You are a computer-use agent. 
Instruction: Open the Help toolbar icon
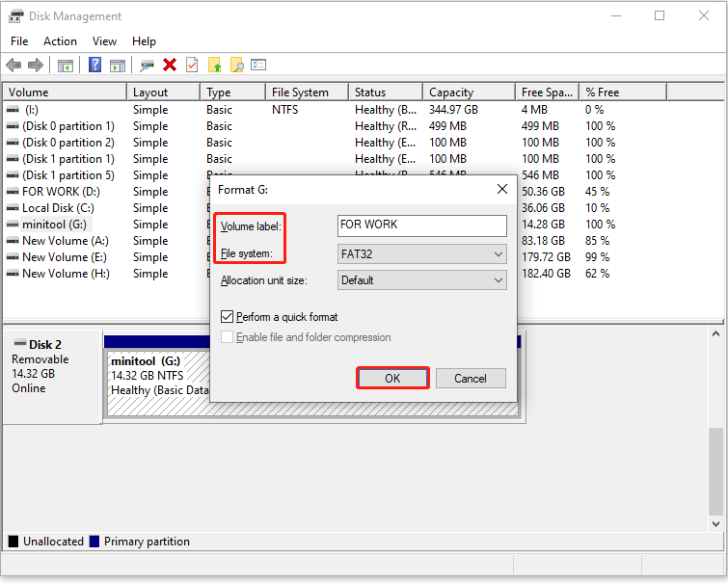(x=94, y=65)
